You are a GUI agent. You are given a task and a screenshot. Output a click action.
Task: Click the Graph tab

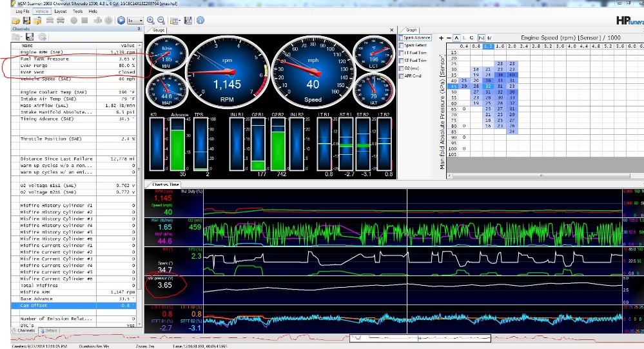click(x=411, y=30)
